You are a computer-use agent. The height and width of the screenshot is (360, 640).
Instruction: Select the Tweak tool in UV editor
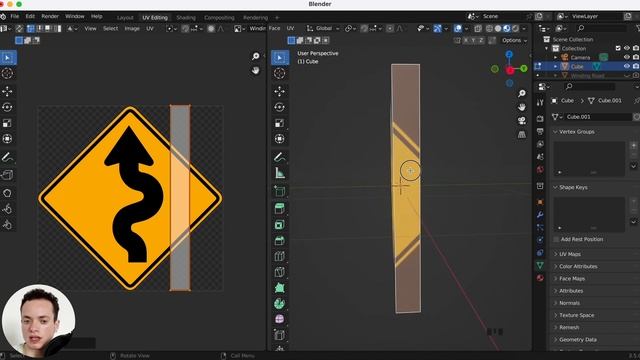pyautogui.click(x=7, y=58)
